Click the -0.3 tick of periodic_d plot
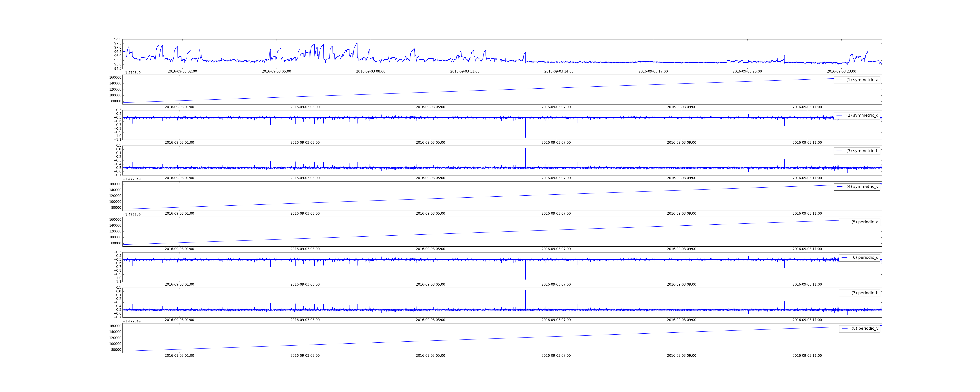This screenshot has width=980, height=392. pos(117,252)
